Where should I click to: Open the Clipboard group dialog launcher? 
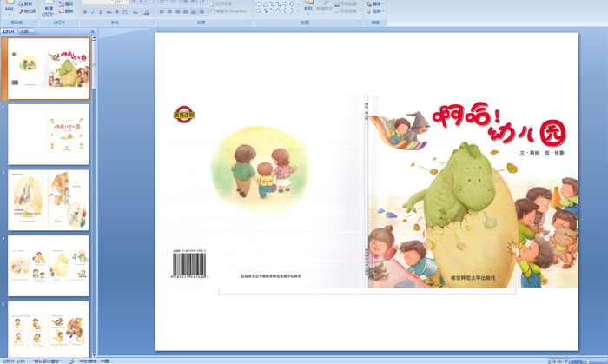tap(36, 22)
